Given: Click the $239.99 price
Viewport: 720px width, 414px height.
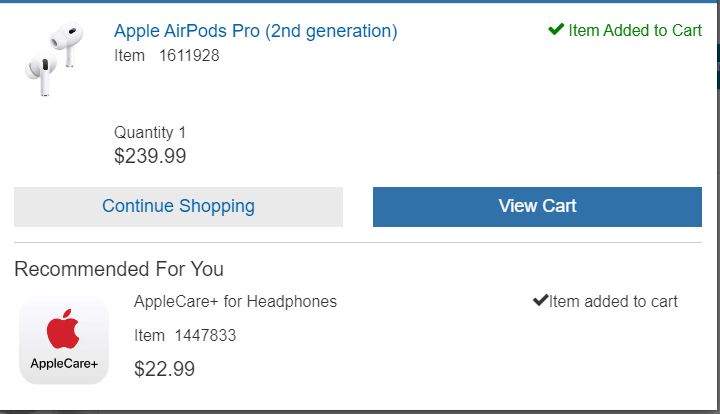Looking at the screenshot, I should (x=150, y=156).
